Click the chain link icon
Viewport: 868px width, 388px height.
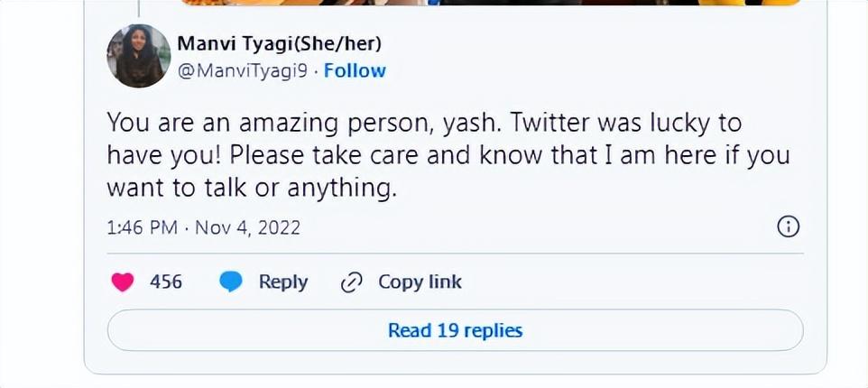click(351, 283)
